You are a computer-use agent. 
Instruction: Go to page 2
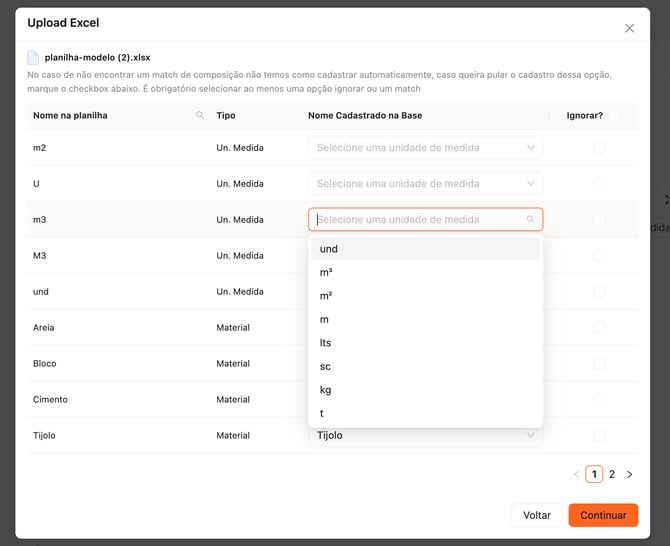612,474
